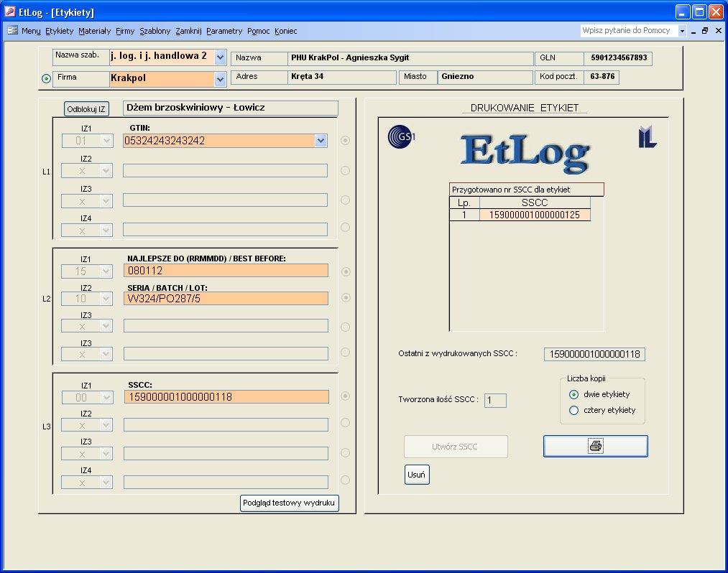Expand the Help question dropdown arrow
This screenshot has width=728, height=573.
point(682,31)
